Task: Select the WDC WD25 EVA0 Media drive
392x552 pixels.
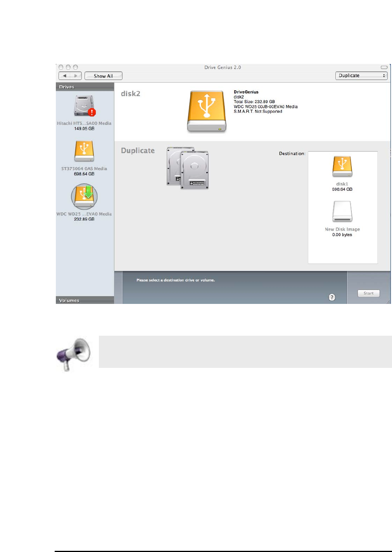Action: [x=84, y=197]
